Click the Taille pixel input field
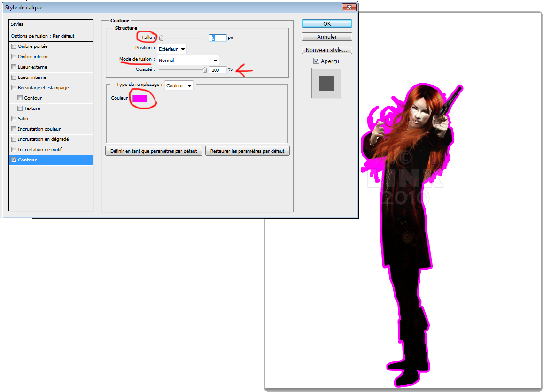The height and width of the screenshot is (392, 543). pyautogui.click(x=217, y=38)
